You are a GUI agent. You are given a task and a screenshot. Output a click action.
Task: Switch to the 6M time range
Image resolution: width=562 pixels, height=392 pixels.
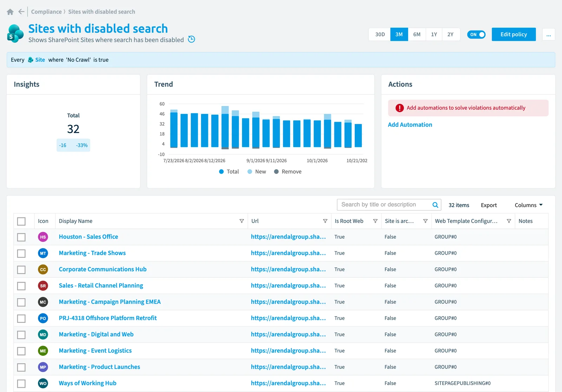point(417,34)
